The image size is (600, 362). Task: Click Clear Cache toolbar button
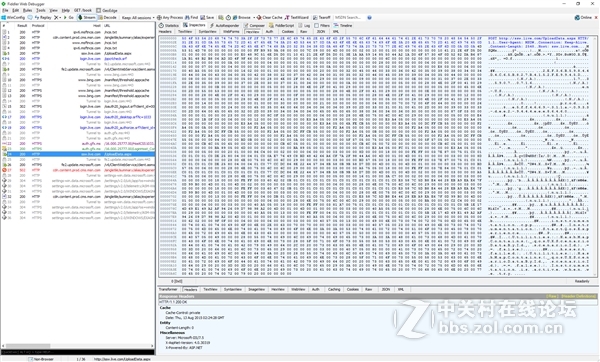point(269,18)
